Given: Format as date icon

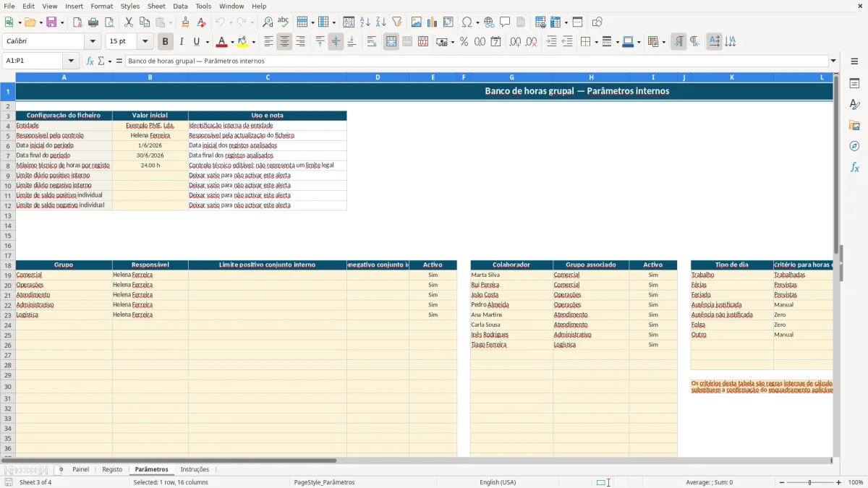Looking at the screenshot, I should [495, 42].
